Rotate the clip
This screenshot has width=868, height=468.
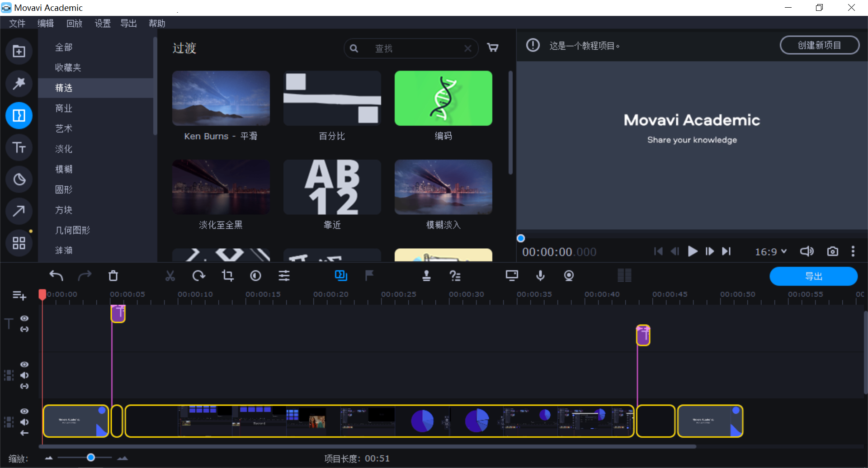198,275
